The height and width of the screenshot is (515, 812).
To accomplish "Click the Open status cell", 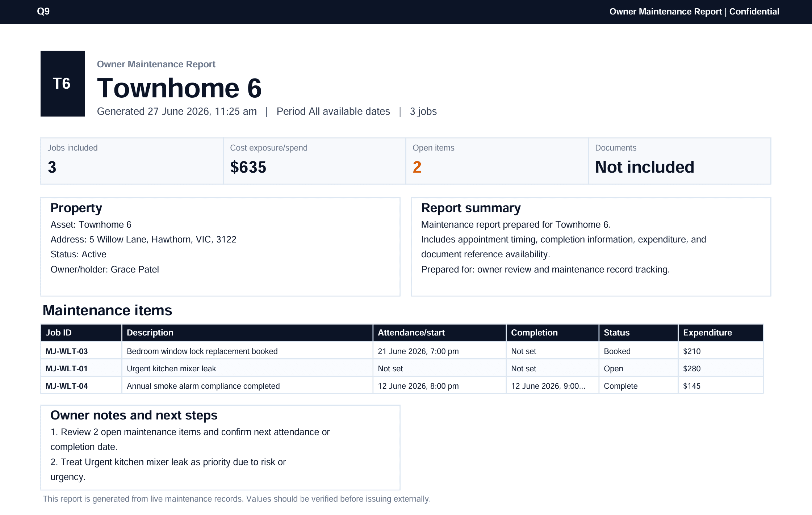I will (x=639, y=368).
